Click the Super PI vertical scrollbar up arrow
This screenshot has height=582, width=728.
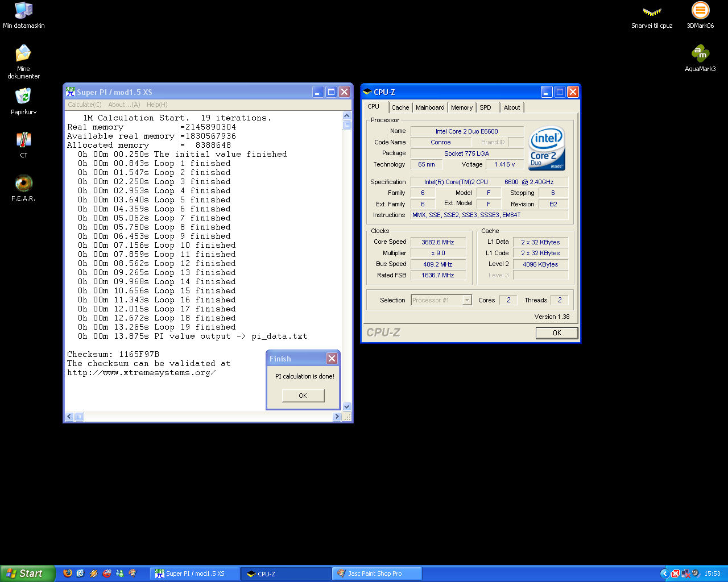(x=347, y=116)
